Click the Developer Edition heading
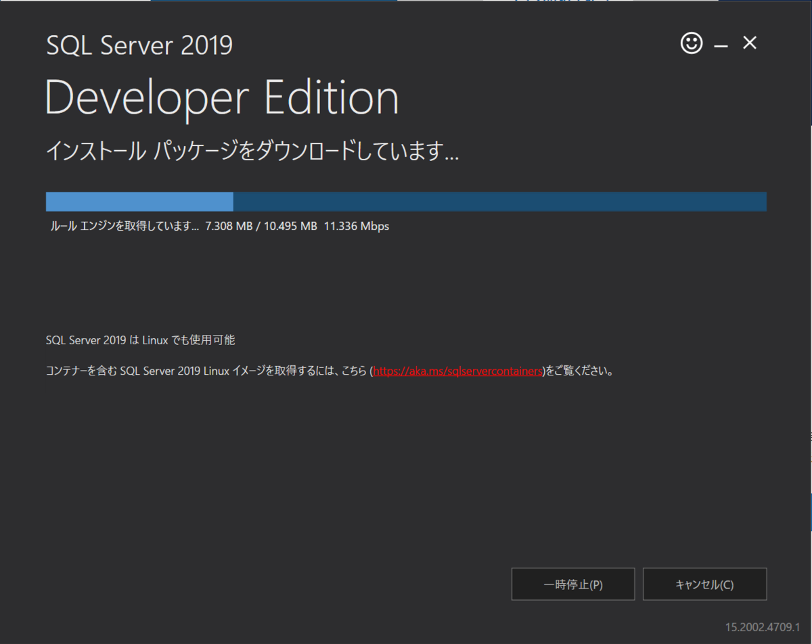 pos(222,97)
